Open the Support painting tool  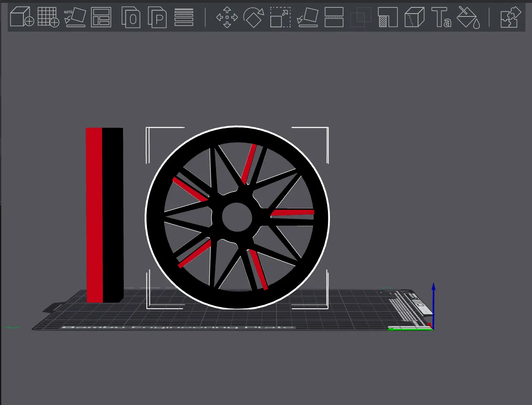[388, 17]
